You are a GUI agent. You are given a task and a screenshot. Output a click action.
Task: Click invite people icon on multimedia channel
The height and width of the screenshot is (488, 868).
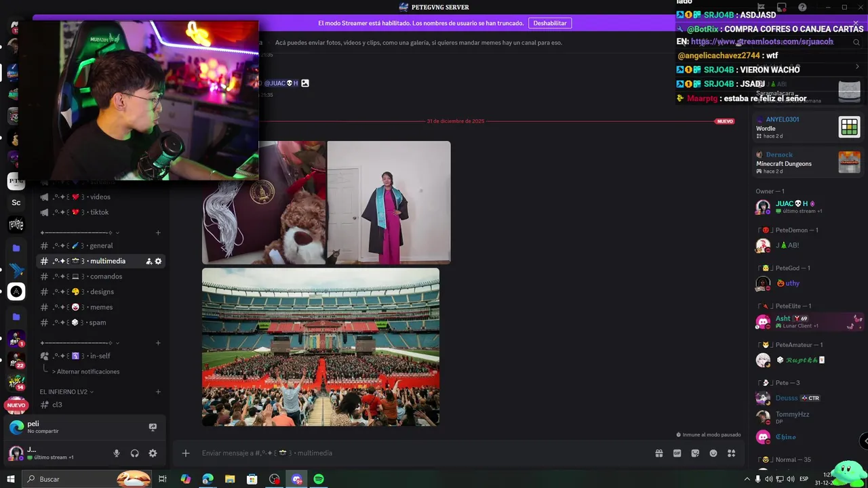pyautogui.click(x=149, y=261)
